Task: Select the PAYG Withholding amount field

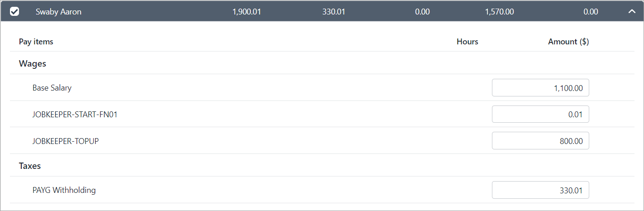Action: coord(540,191)
